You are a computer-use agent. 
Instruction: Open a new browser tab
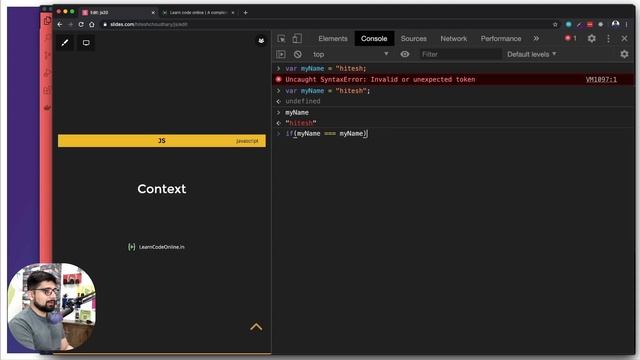pos(245,13)
